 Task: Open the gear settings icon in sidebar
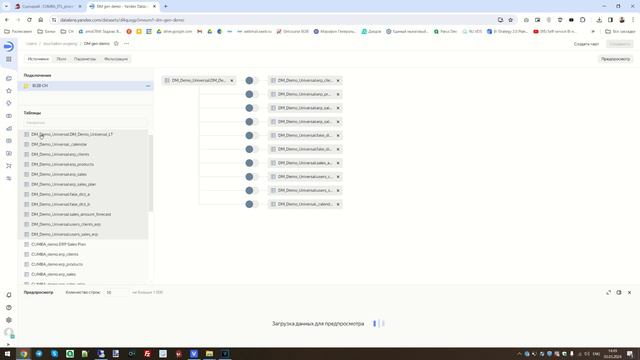click(9, 320)
